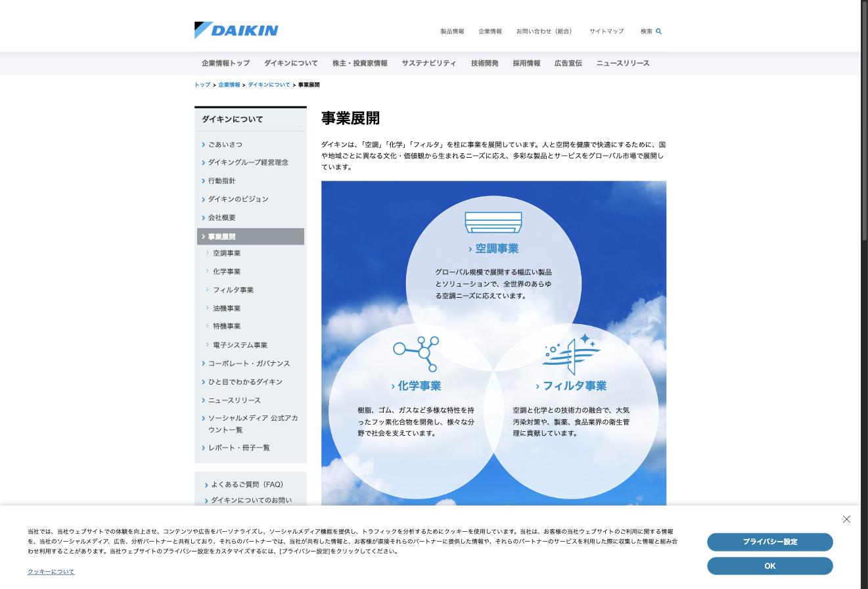This screenshot has width=868, height=589.
Task: Open フィルタ事業 sidebar sub-item
Action: coord(233,290)
